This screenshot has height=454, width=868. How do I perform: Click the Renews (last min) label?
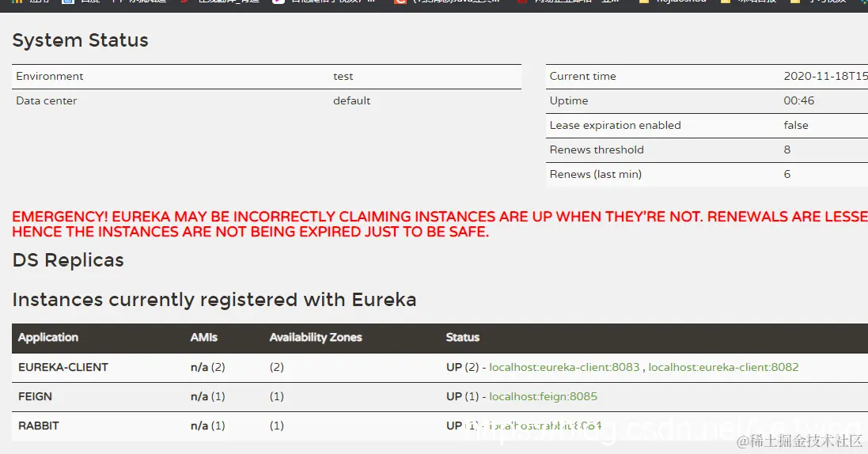(596, 174)
